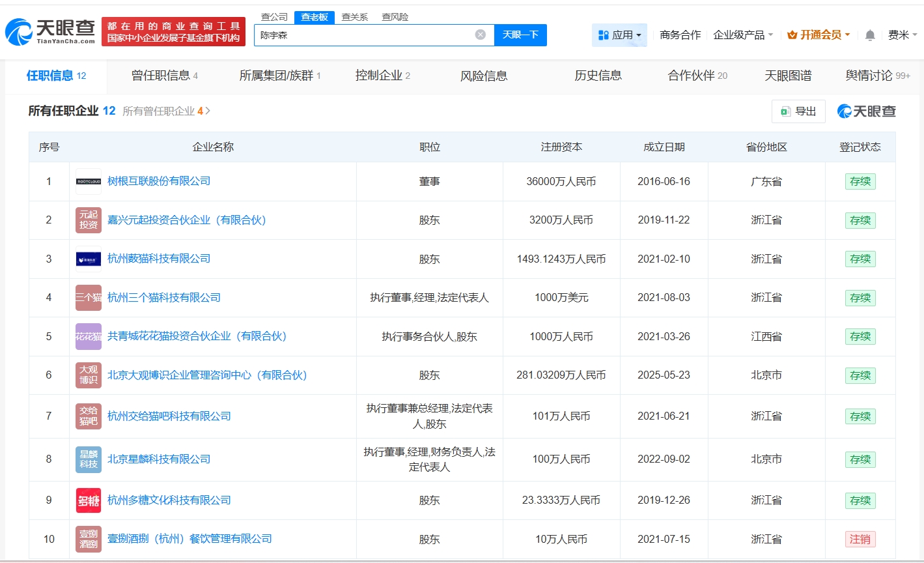This screenshot has width=924, height=563.
Task: Open 杭州数猫科技有限公司 company page
Action: click(159, 259)
